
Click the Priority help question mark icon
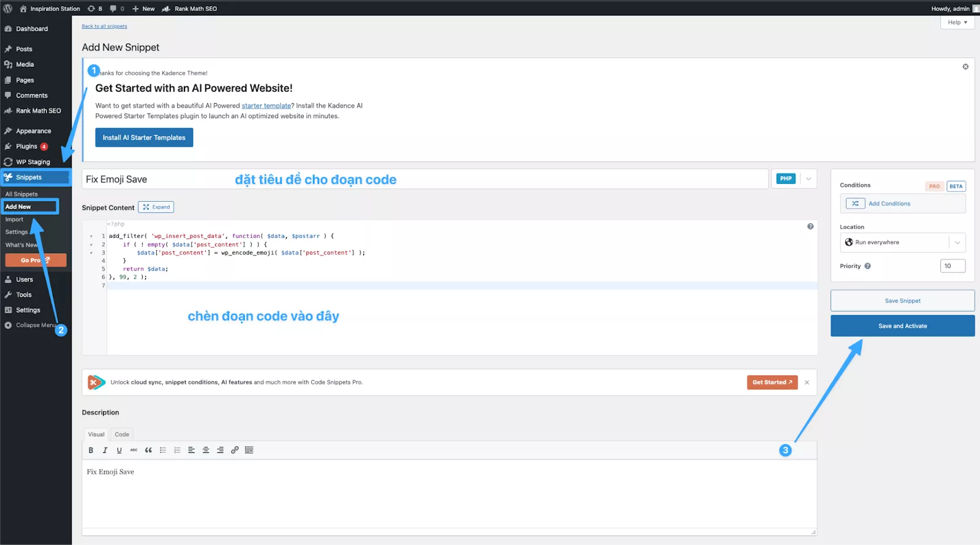tap(867, 266)
